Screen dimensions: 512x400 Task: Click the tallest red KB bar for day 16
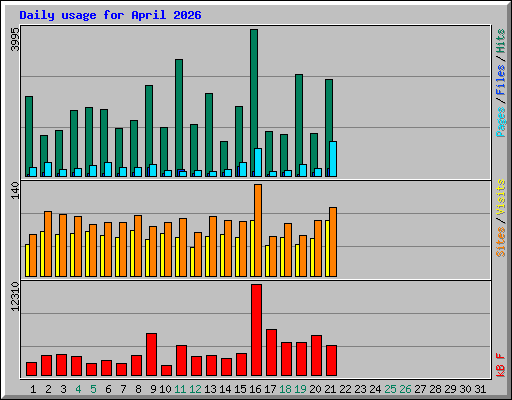256,330
